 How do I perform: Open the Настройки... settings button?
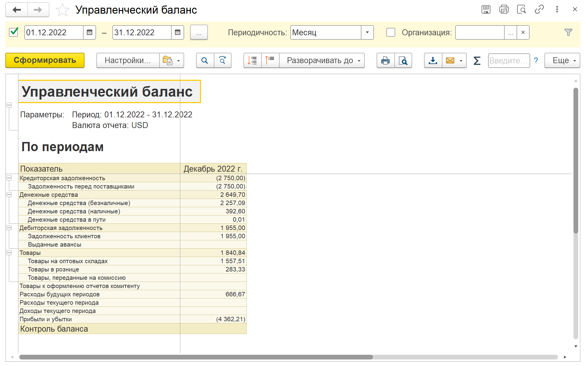(x=128, y=60)
